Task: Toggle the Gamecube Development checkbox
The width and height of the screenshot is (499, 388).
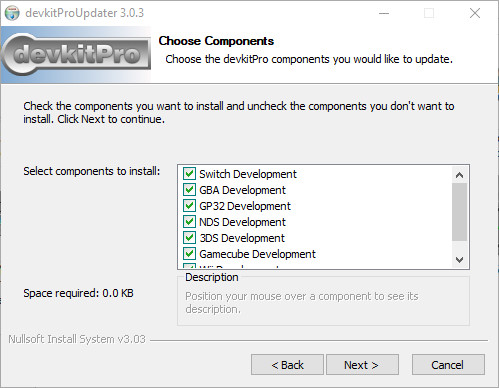Action: pos(189,254)
